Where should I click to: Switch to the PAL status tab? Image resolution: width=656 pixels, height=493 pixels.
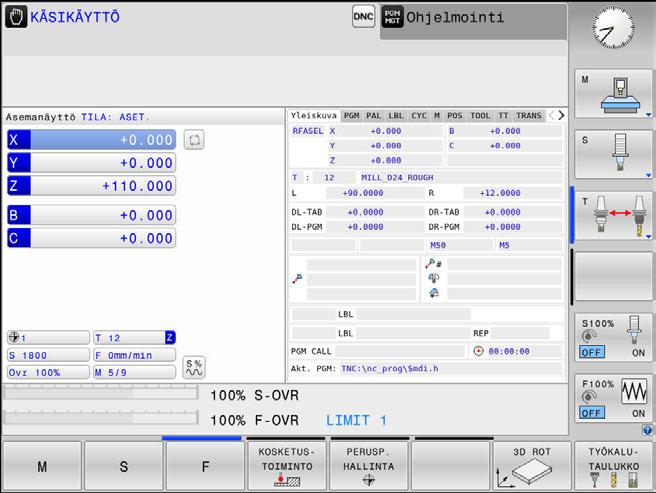374,116
